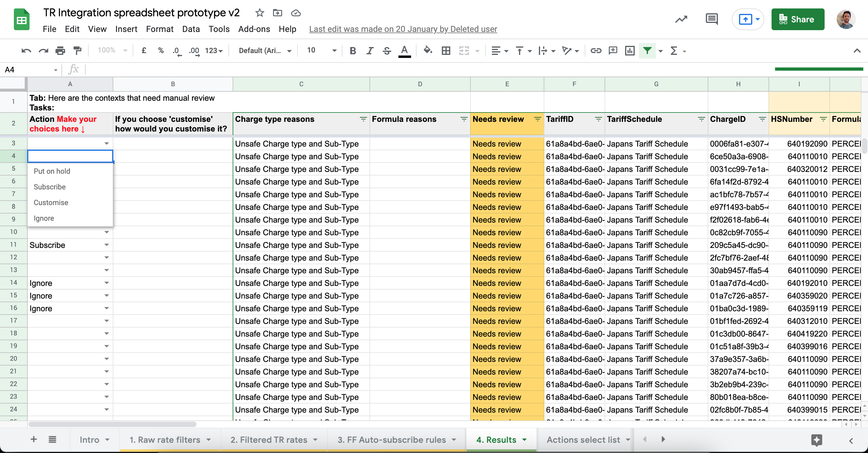Format as percent icon
This screenshot has height=453, width=868.
pos(161,51)
